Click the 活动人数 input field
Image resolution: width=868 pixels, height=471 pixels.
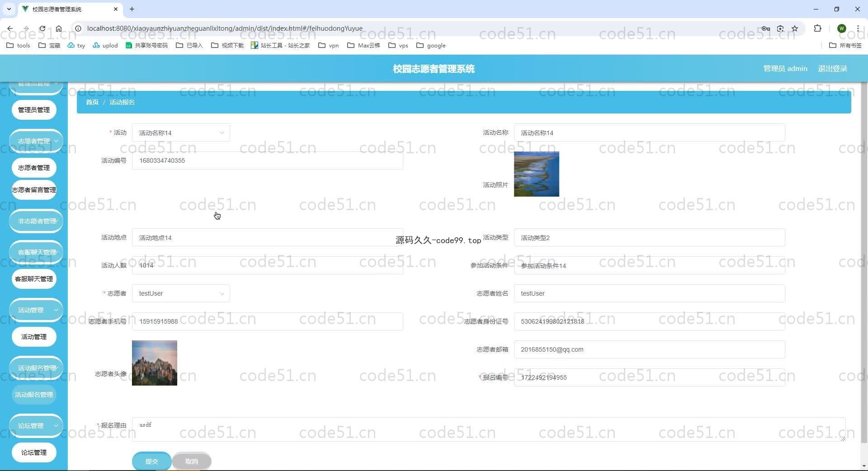[267, 265]
